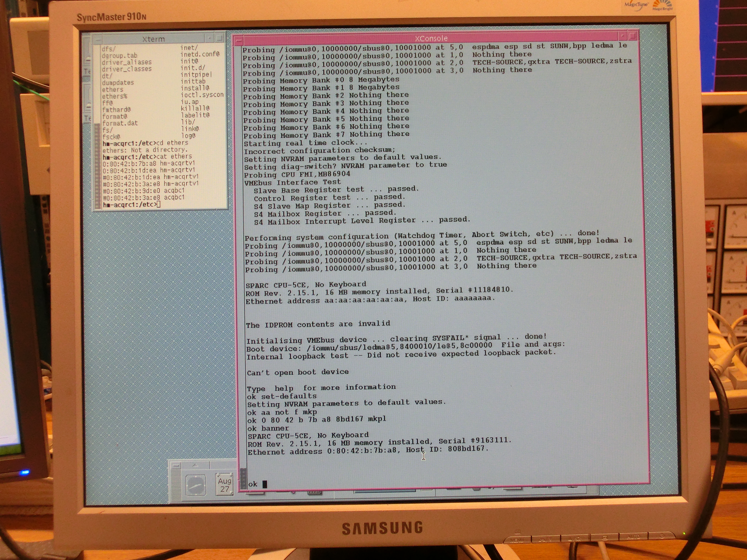747x560 pixels.
Task: Iconify the Xterm window with dot button
Action: [x=209, y=38]
